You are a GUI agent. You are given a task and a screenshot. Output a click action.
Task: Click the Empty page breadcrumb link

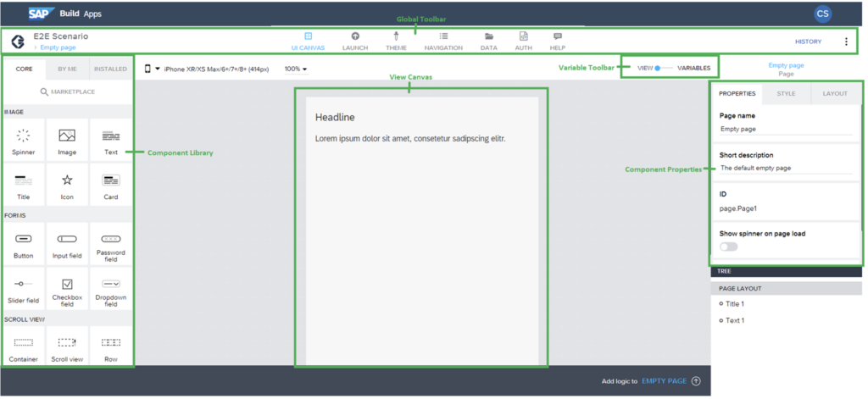coord(58,47)
